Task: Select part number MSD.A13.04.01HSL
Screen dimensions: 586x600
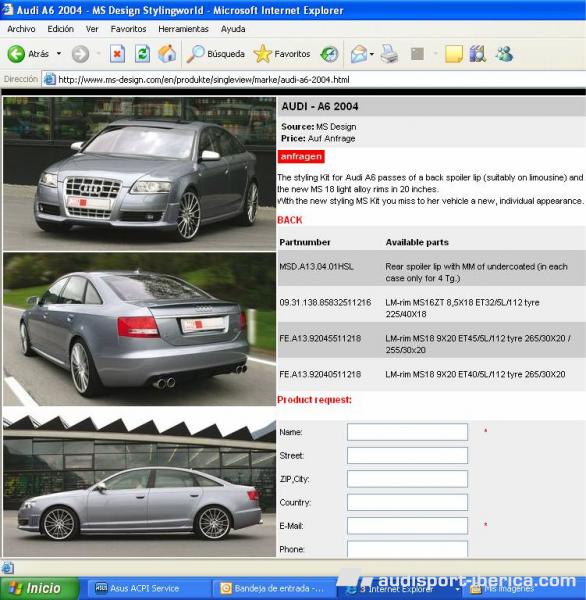Action: pos(317,266)
